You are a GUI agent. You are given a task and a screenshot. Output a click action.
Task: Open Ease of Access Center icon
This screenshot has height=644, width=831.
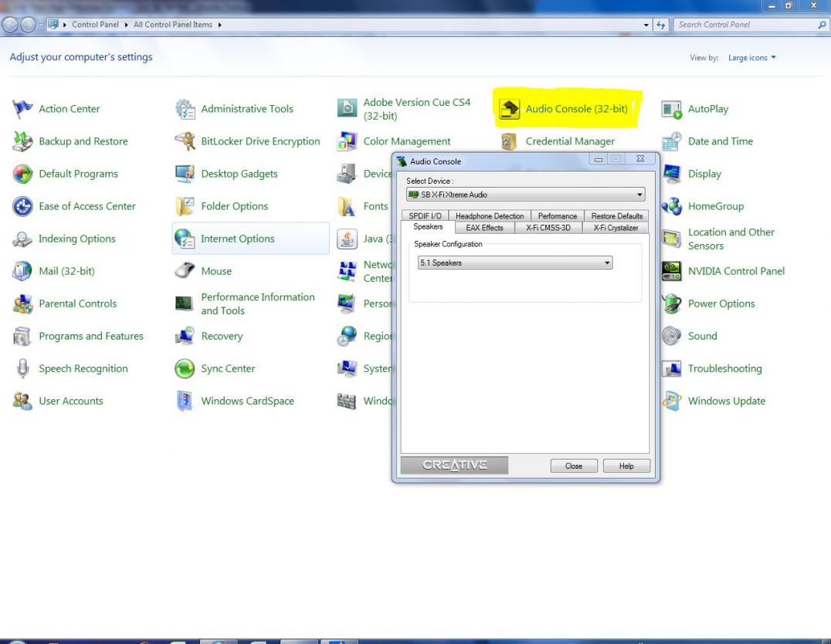click(x=22, y=206)
